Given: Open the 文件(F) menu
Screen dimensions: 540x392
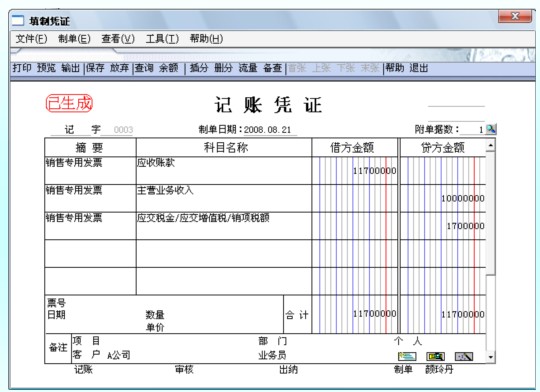Looking at the screenshot, I should click(31, 39).
